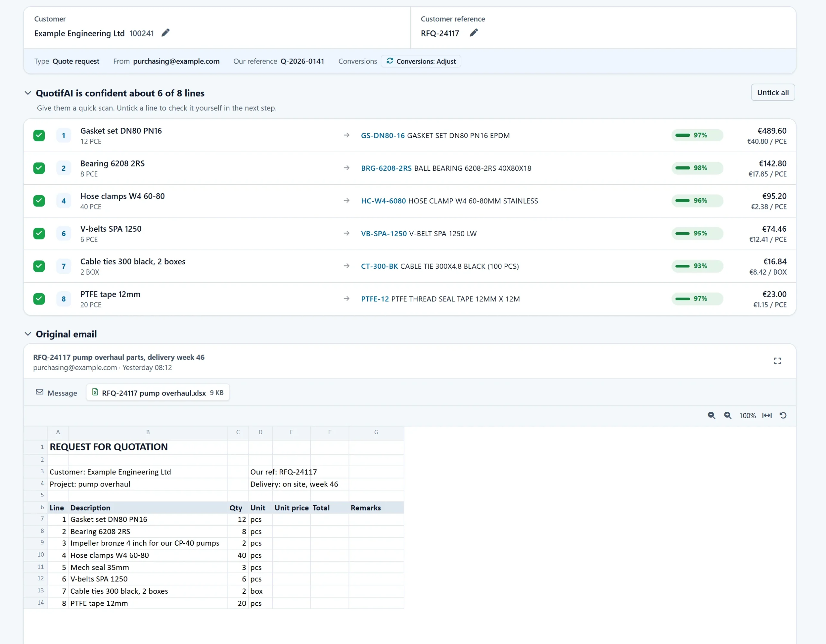Select spreadsheet row 9 header
This screenshot has height=644, width=826.
coord(35,543)
